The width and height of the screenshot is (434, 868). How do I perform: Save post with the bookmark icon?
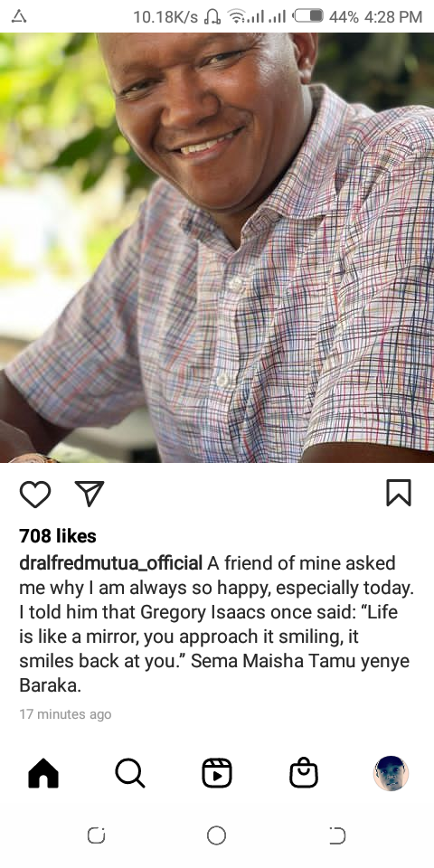tap(399, 493)
